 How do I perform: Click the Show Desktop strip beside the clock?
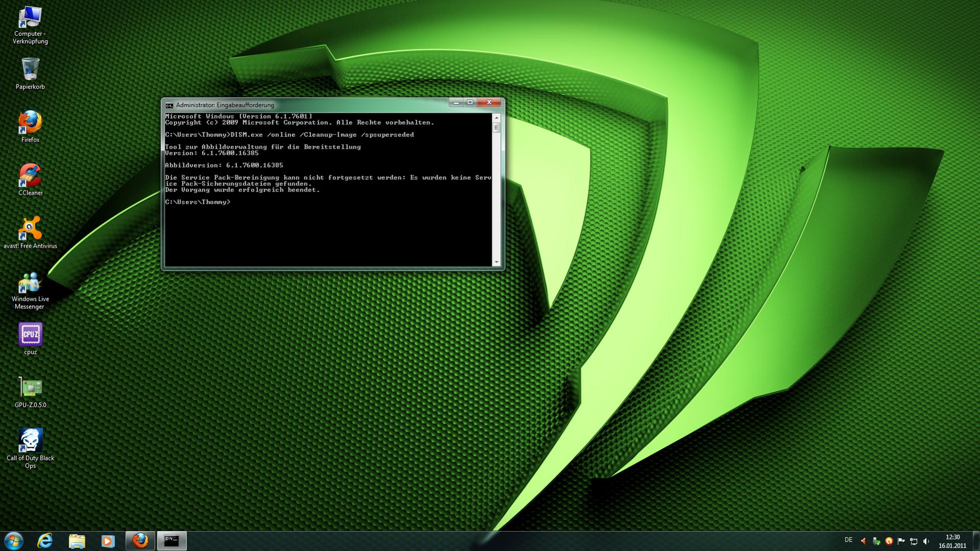976,541
